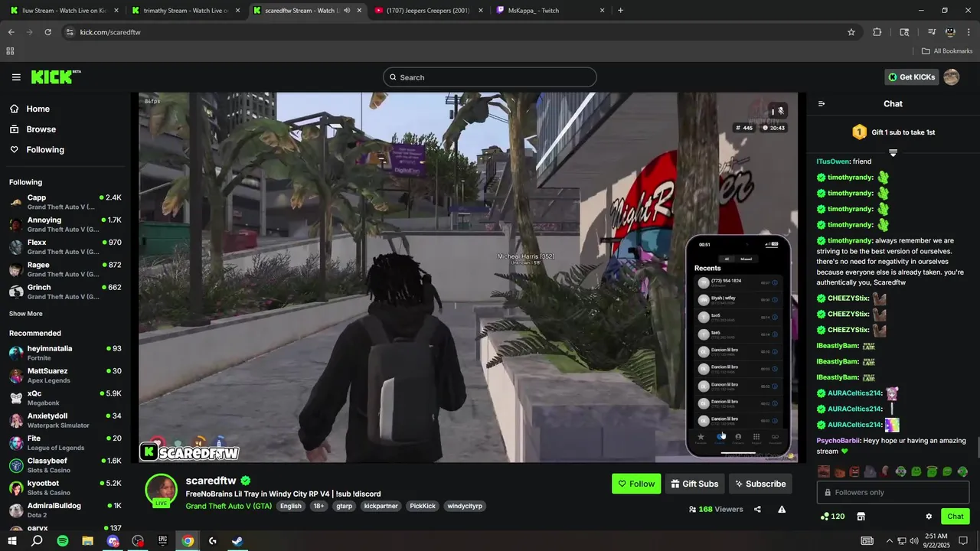Open Grinch channel in Following

pos(65,292)
